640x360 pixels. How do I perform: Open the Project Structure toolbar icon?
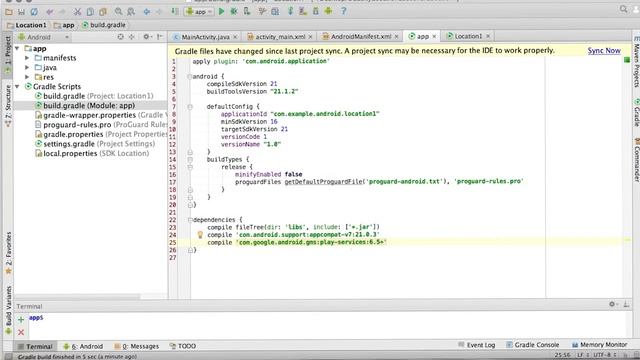pyautogui.click(x=275, y=11)
